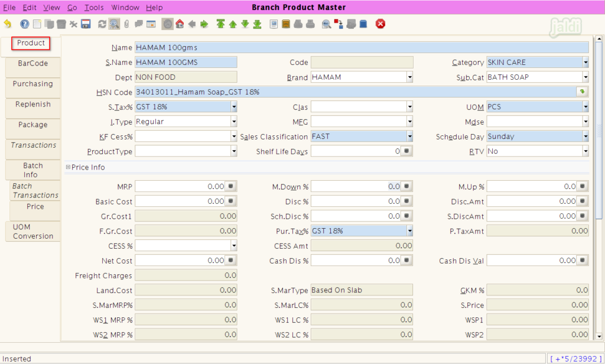Click the MRP field calculator button
The height and width of the screenshot is (364, 605).
[x=231, y=187]
